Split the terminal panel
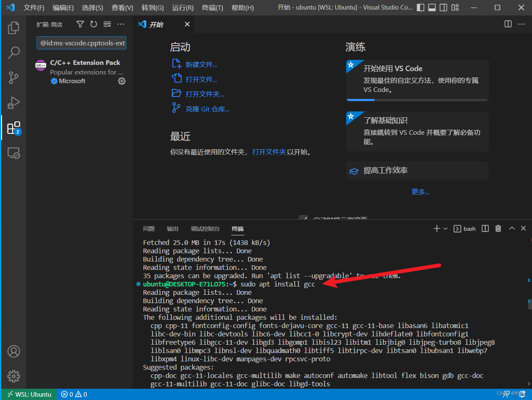 coord(485,229)
